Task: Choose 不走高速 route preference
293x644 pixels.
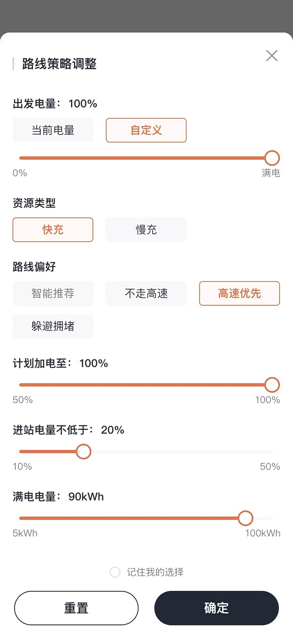Action: click(x=146, y=294)
